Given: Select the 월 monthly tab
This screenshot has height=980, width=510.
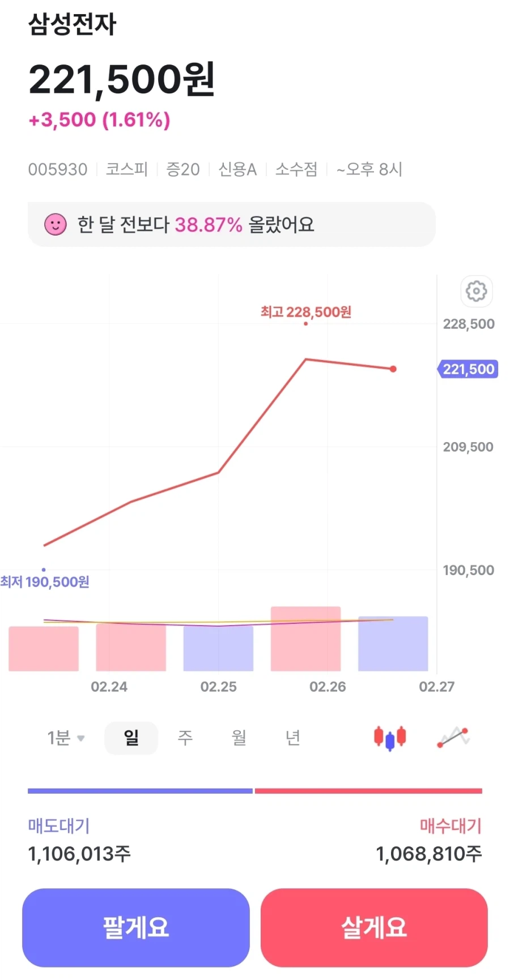Looking at the screenshot, I should tap(239, 738).
